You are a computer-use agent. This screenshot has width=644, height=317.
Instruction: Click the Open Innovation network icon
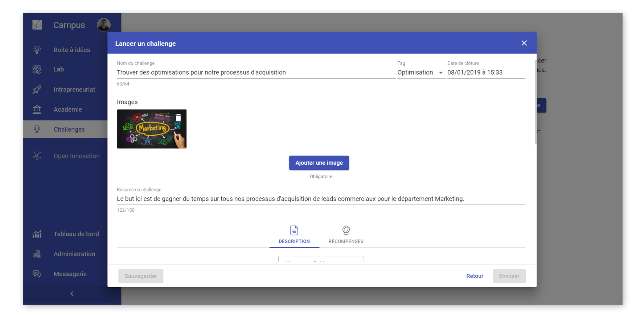(37, 156)
